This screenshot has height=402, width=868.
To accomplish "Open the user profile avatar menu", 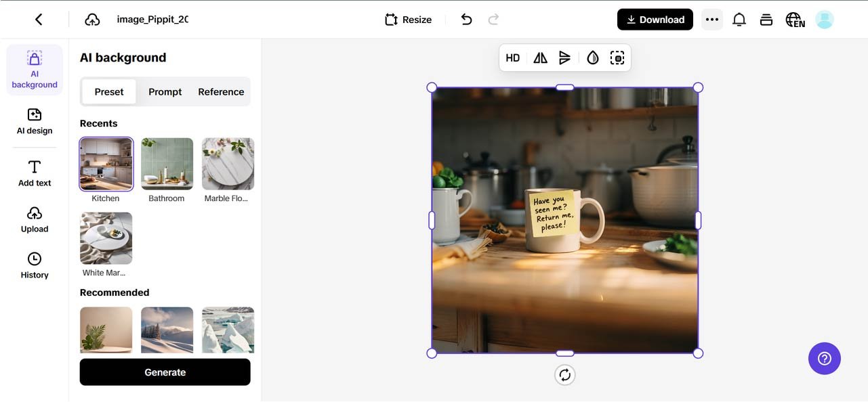I will point(824,20).
